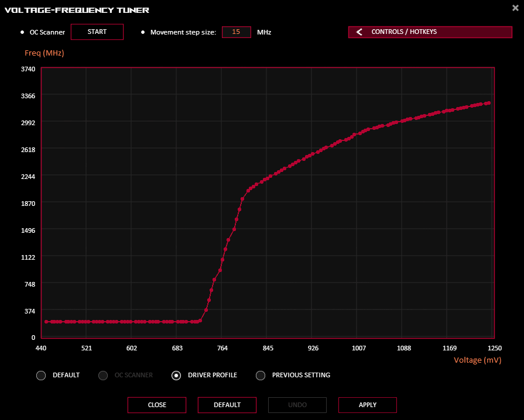This screenshot has height=420, width=524.
Task: Click the bullet beside Movement step size
Action: pos(143,32)
